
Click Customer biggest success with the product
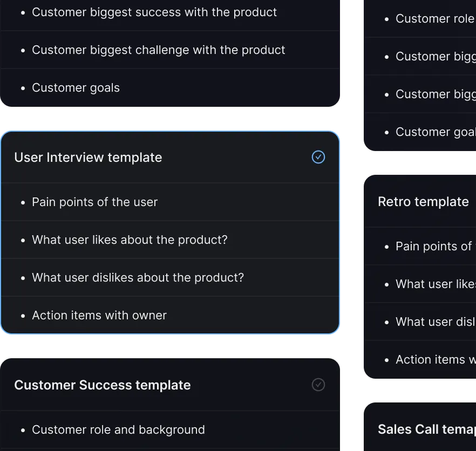tap(154, 12)
